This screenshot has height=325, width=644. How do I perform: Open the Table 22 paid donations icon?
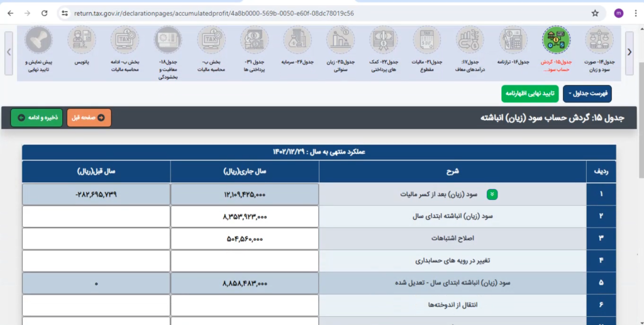(384, 40)
